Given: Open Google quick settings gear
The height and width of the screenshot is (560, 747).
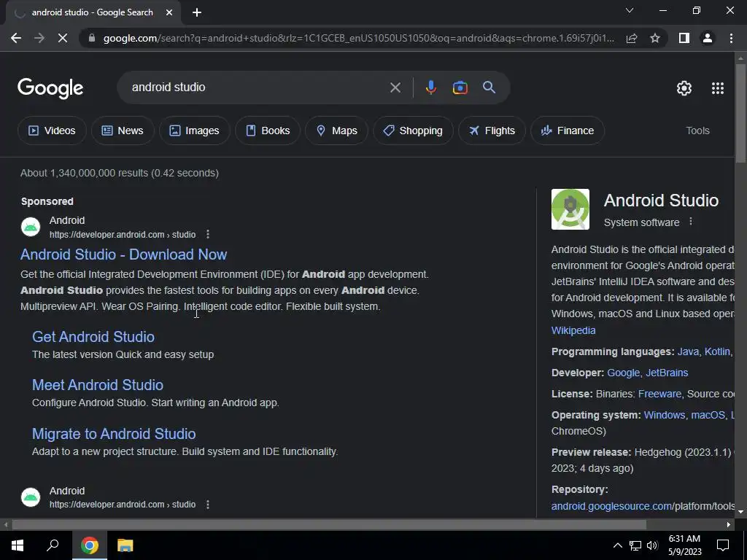Looking at the screenshot, I should (684, 88).
